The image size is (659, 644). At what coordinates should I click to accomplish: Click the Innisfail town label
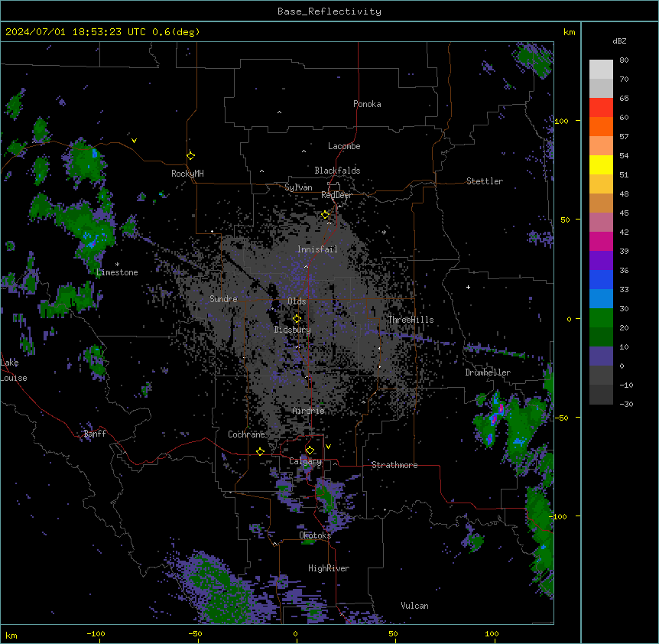click(317, 249)
